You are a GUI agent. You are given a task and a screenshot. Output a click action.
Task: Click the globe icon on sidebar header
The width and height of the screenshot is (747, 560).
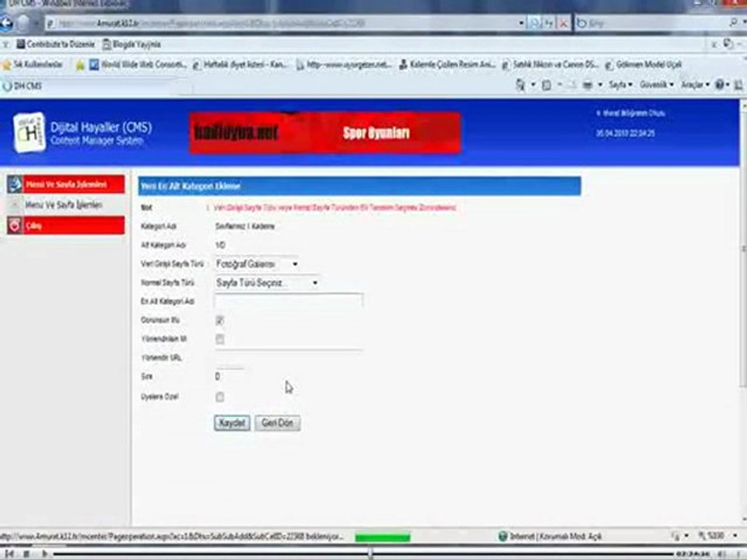pos(15,184)
